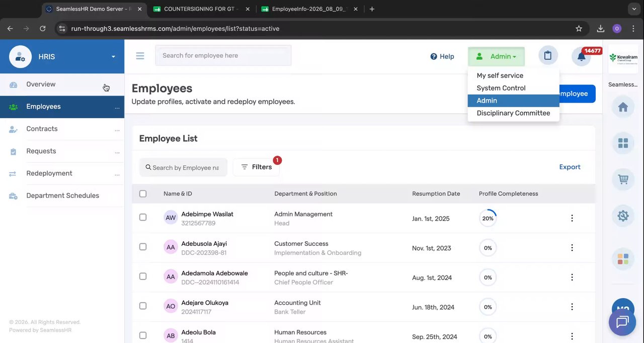The width and height of the screenshot is (644, 343).
Task: Click Adedamola Adebowale 0% completeness ring
Action: (x=488, y=278)
